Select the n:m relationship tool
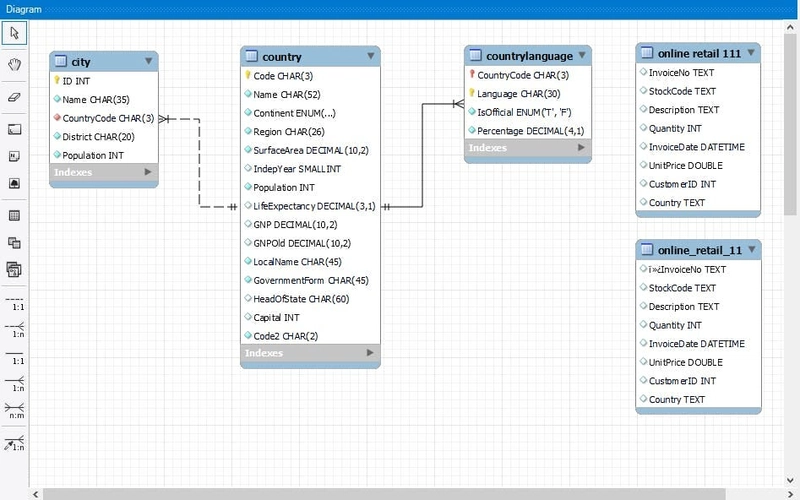This screenshot has width=800, height=500. pos(14,408)
